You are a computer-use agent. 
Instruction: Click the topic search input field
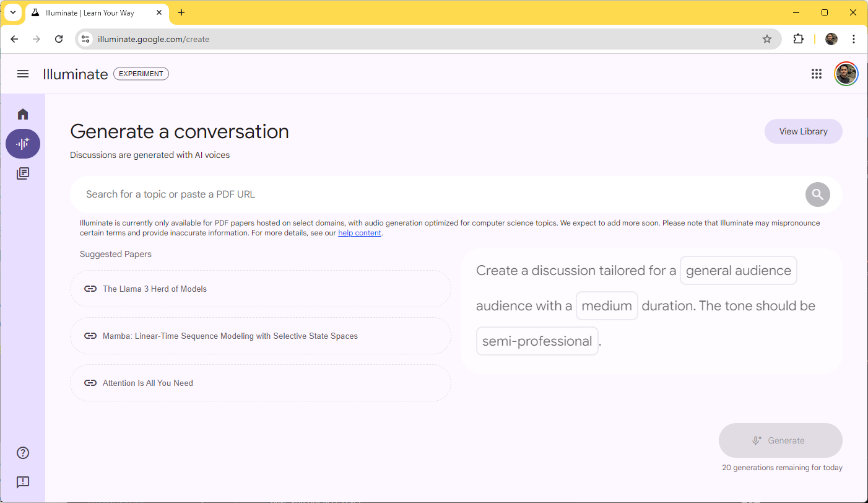[433, 194]
